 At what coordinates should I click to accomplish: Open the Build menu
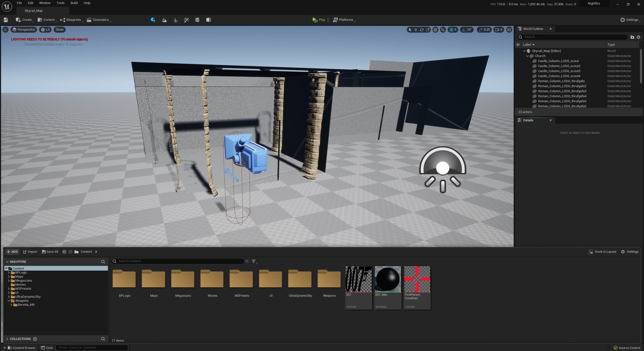point(74,3)
